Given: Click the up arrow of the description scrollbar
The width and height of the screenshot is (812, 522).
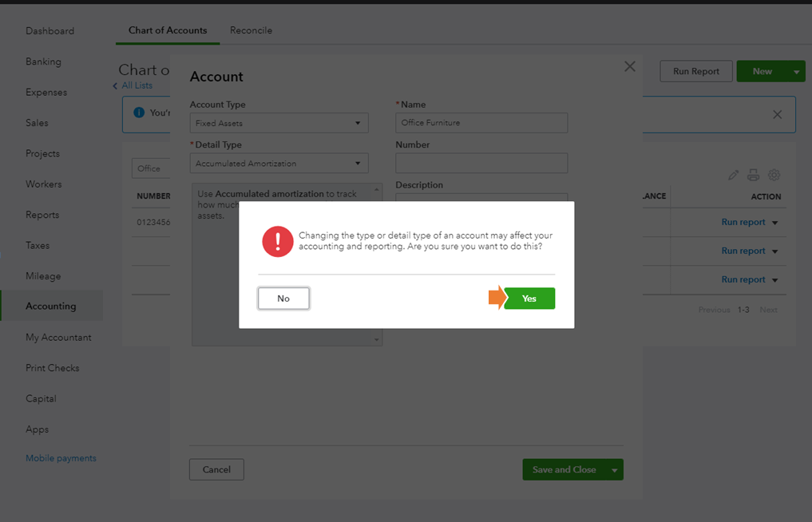Looking at the screenshot, I should point(377,189).
